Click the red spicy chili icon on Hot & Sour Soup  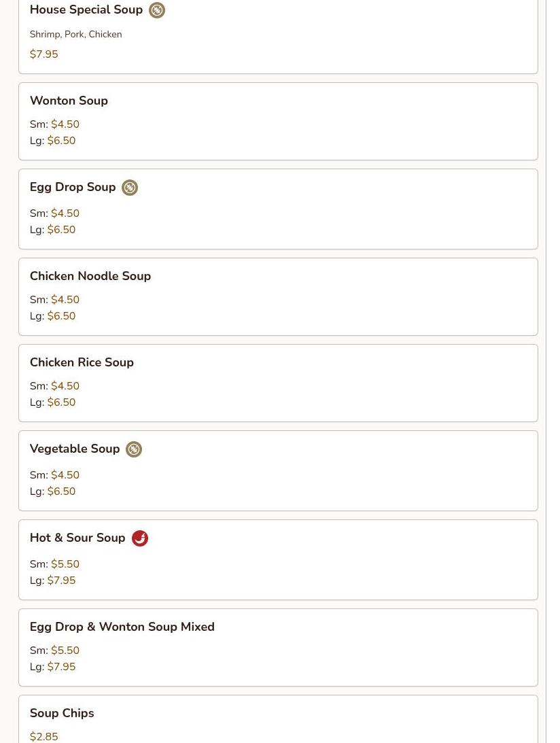140,538
